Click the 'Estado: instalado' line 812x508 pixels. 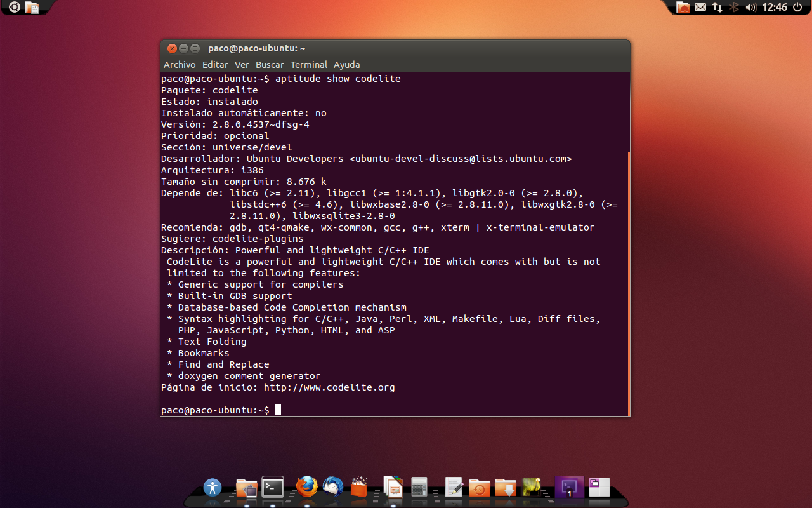[209, 102]
